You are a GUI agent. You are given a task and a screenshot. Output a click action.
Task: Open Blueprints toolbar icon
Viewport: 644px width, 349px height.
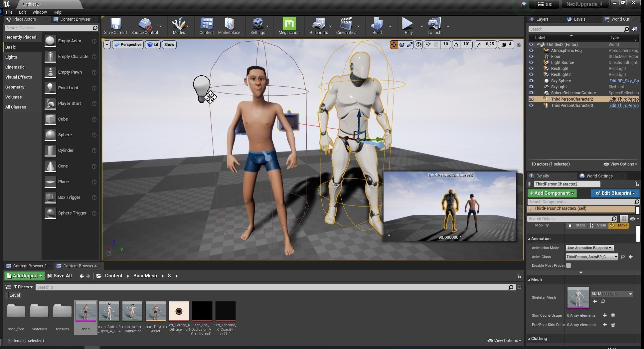[x=319, y=26]
